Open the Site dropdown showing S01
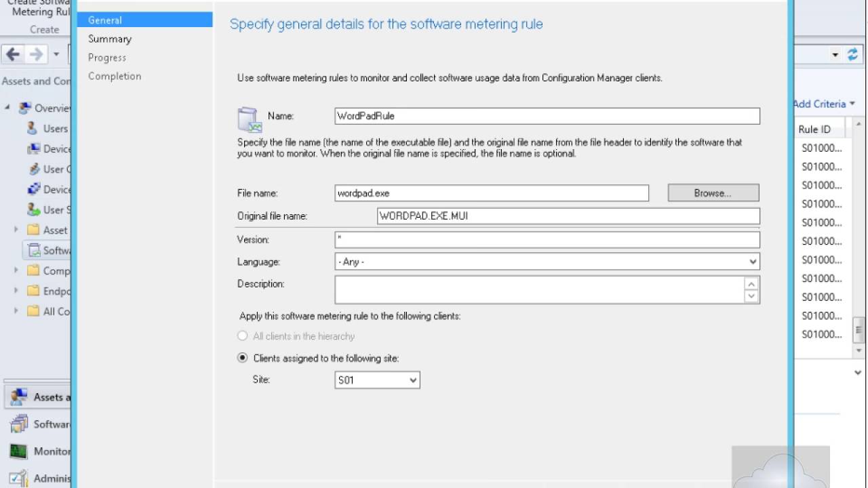Screen dimensions: 868x488 click(378, 380)
